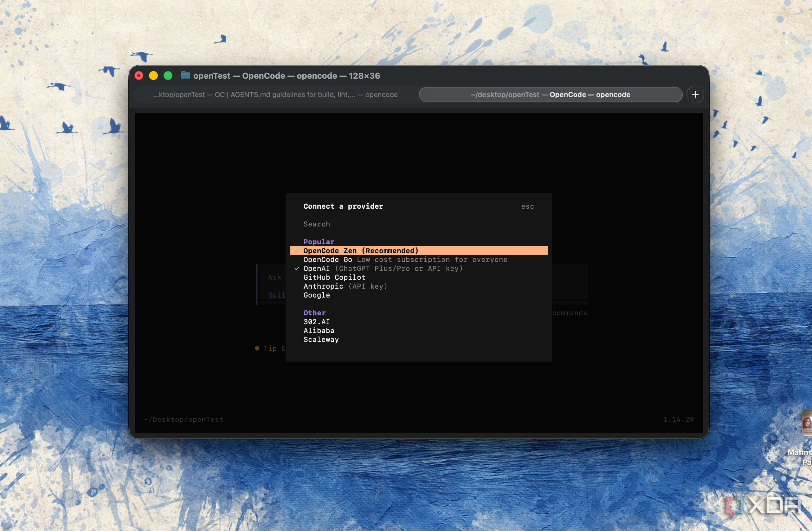Click the ~/Desktop/openTest path in status bar
The height and width of the screenshot is (531, 812).
point(184,419)
